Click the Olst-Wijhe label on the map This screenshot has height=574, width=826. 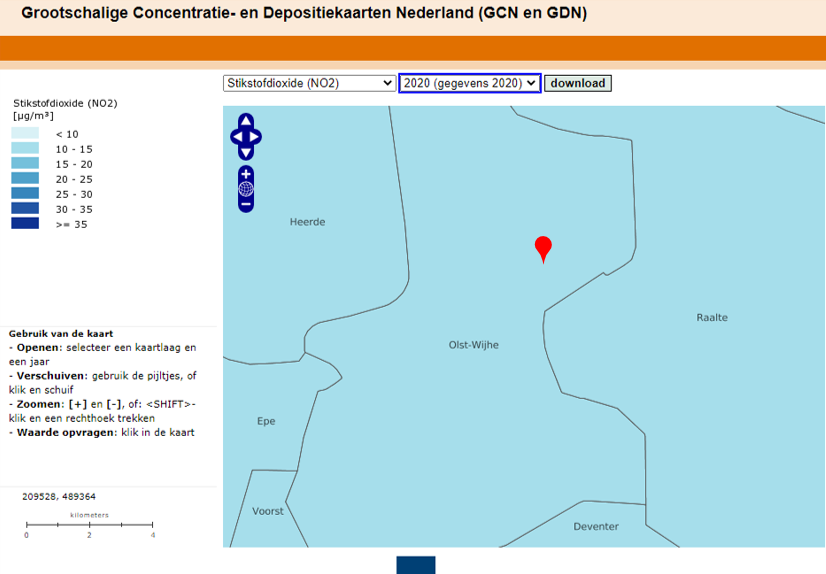point(474,345)
